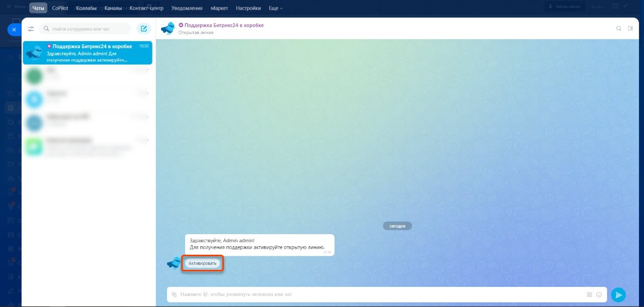Toggle the chat sidebar panel icon

(x=630, y=29)
